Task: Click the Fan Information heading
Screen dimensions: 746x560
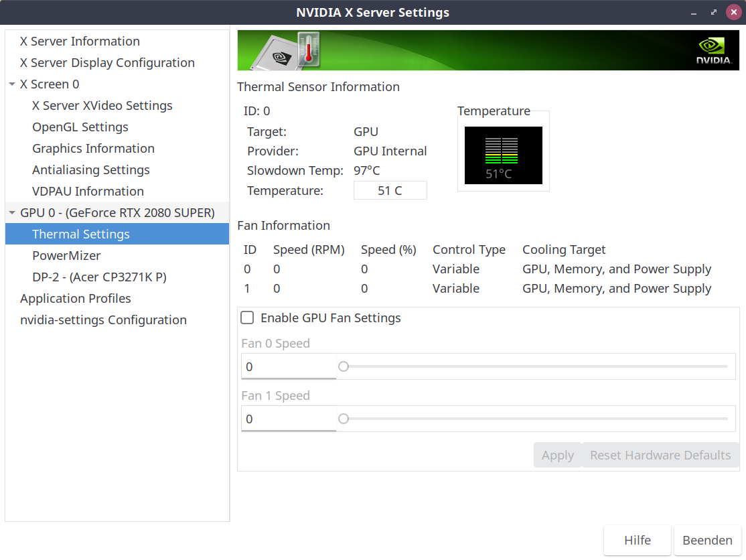Action: [x=283, y=226]
